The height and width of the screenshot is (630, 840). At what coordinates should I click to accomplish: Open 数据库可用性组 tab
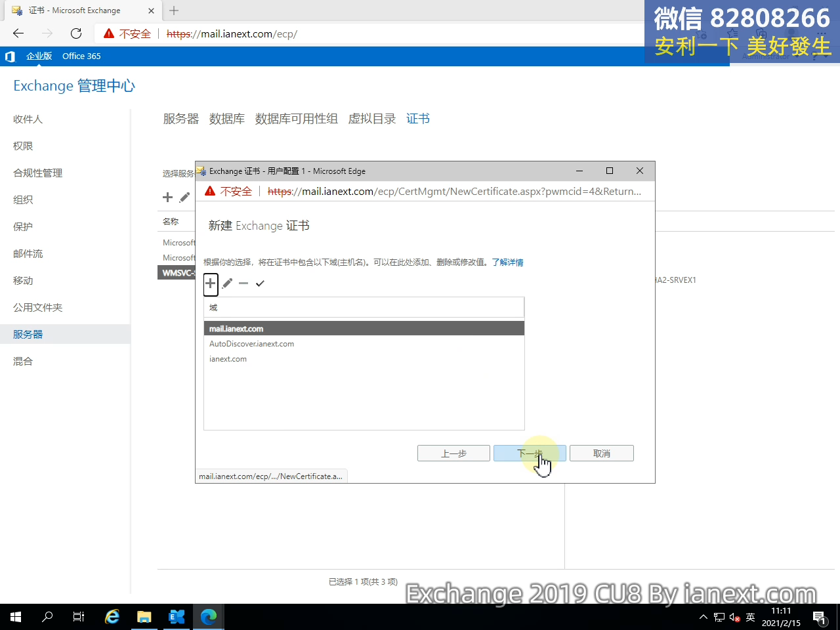point(297,119)
